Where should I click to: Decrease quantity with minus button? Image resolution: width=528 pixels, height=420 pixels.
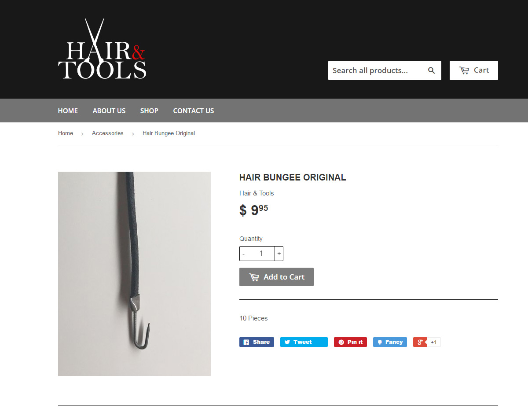[244, 254]
